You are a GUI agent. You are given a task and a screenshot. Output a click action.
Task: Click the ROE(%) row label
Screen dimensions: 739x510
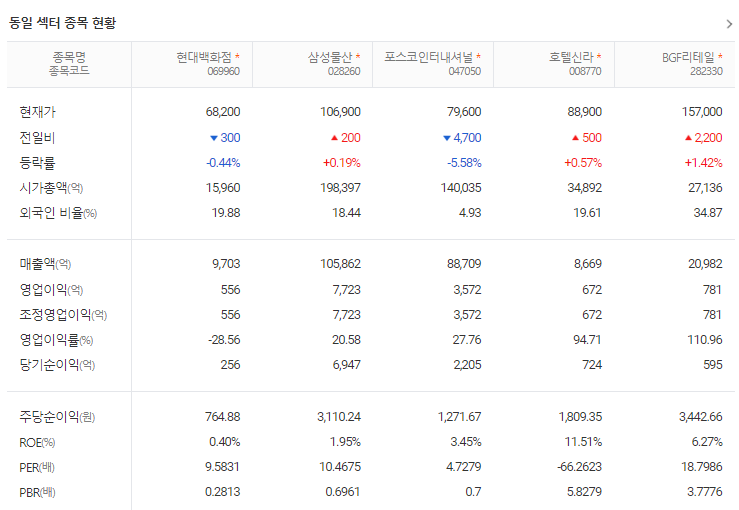pos(37,443)
